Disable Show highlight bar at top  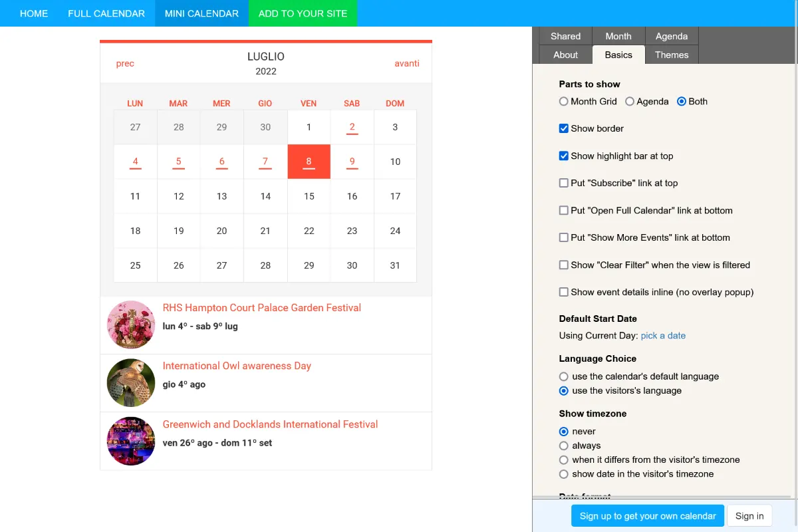(x=564, y=156)
